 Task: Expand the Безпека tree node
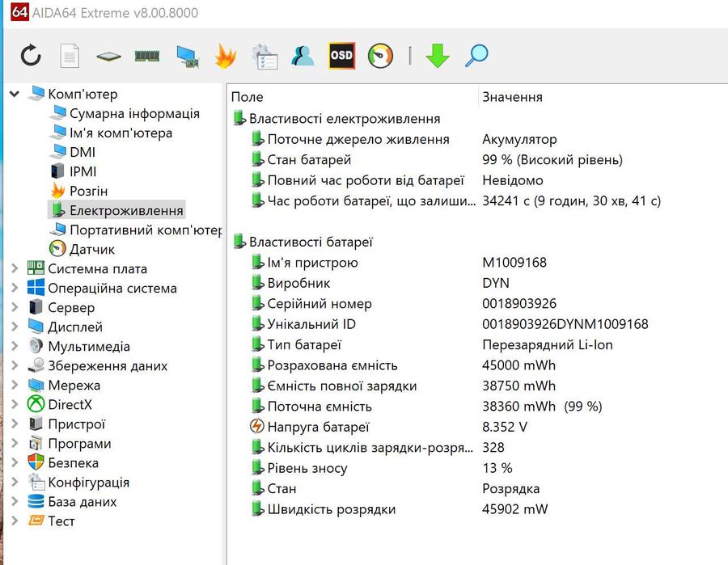(15, 463)
